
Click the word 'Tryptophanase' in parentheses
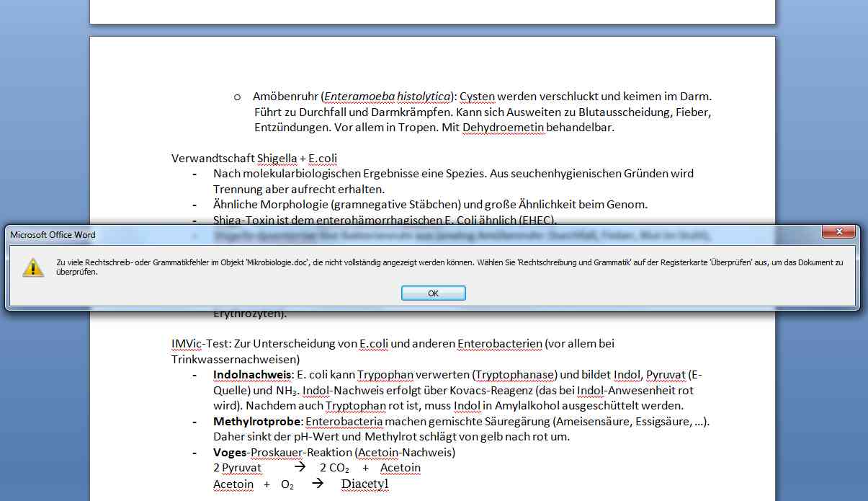tap(524, 375)
